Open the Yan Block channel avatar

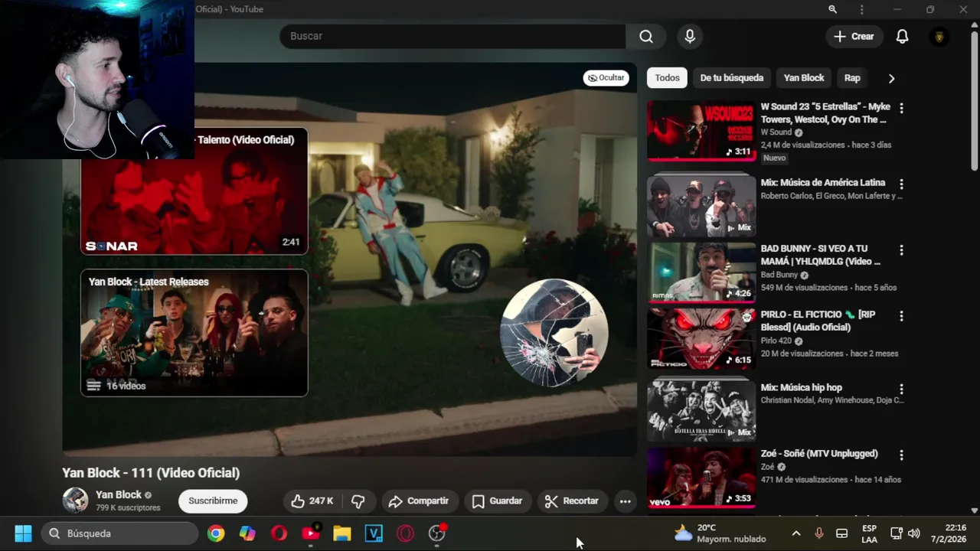click(x=75, y=500)
